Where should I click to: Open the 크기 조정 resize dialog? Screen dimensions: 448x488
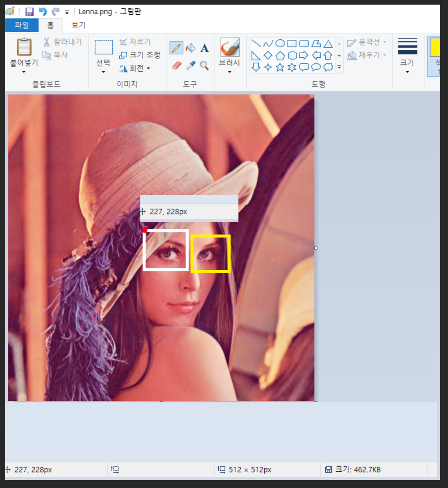click(x=140, y=55)
